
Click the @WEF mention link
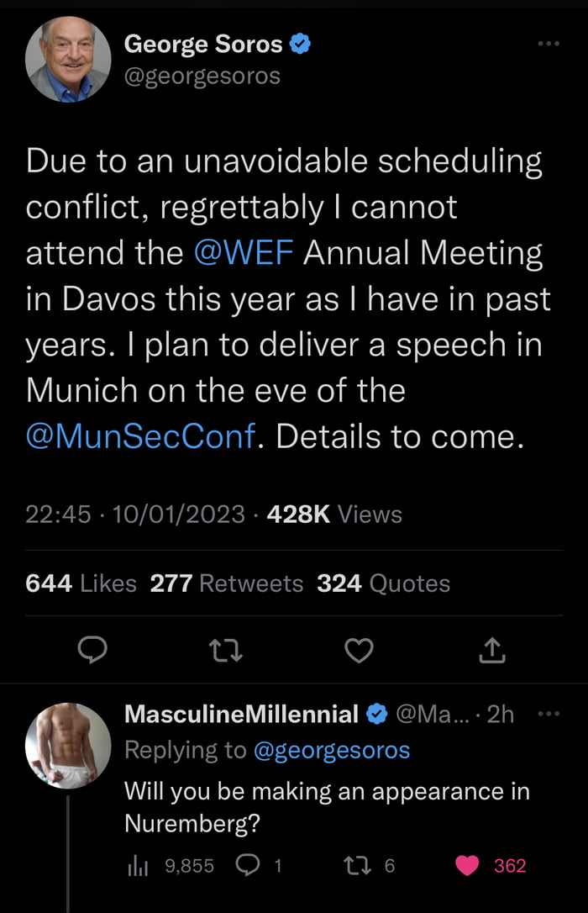coord(244,252)
